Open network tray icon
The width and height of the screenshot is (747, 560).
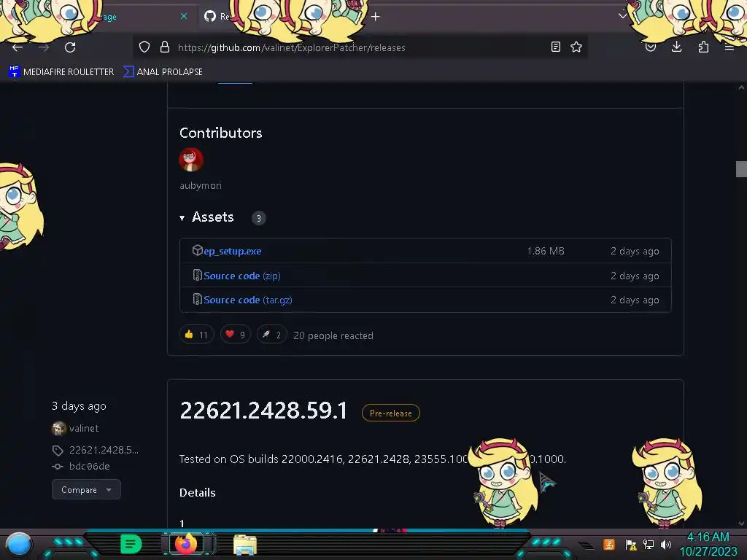point(649,544)
